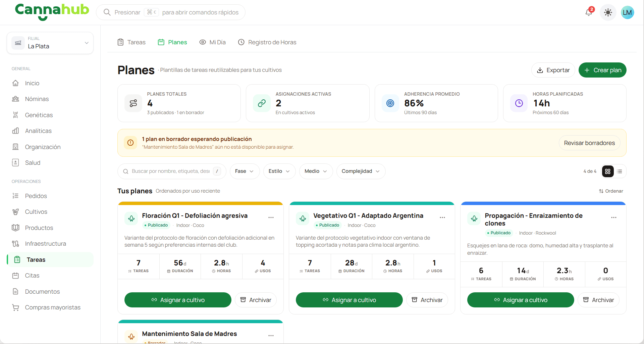
Task: Open Pedidos in the sidebar
Action: pyautogui.click(x=50, y=196)
